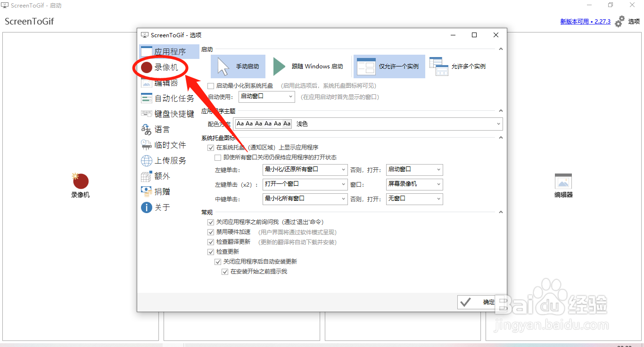Image resolution: width=644 pixels, height=347 pixels.
Task: Close the 选项 dialog
Action: coord(496,35)
